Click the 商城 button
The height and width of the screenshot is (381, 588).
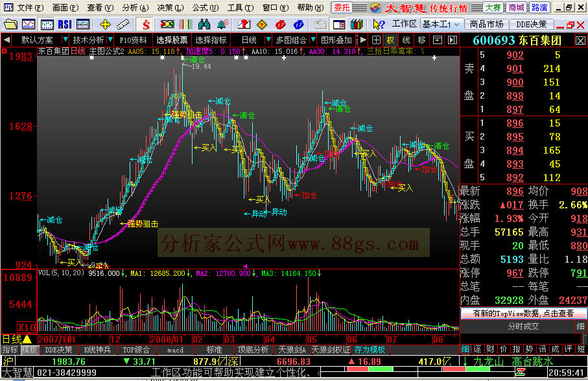pos(516,8)
